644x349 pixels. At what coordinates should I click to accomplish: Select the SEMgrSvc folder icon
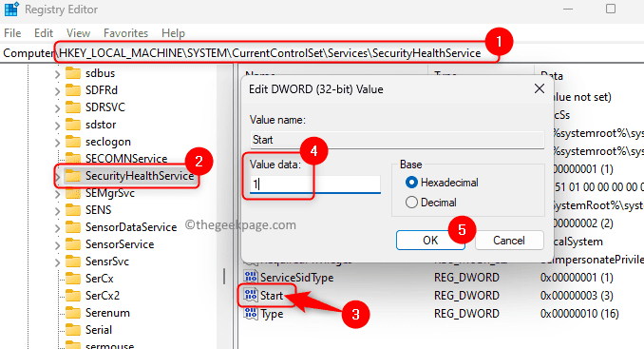click(x=73, y=193)
